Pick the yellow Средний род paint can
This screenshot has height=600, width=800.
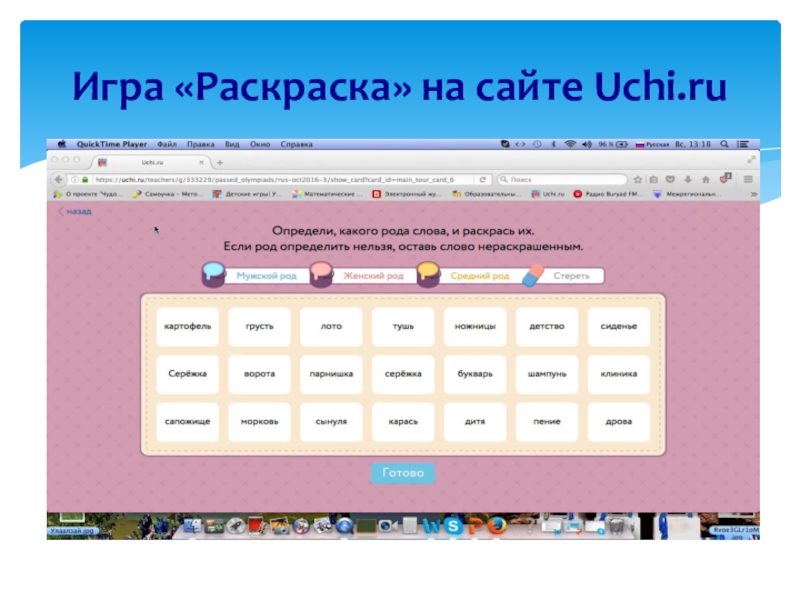(x=428, y=274)
